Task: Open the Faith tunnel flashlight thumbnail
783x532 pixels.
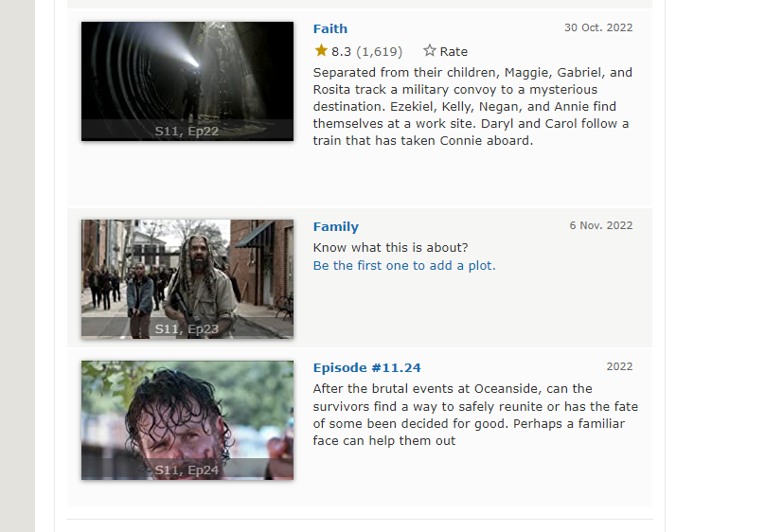Action: coord(187,81)
